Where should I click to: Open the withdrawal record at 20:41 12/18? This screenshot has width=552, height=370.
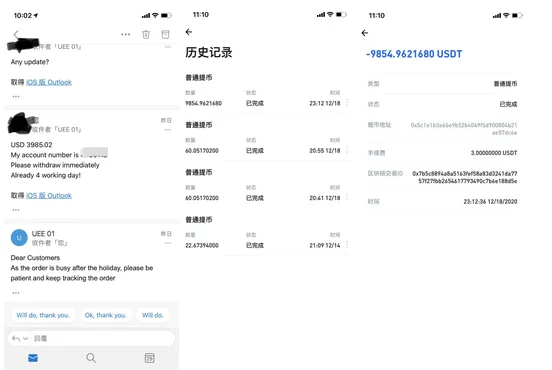(266, 185)
